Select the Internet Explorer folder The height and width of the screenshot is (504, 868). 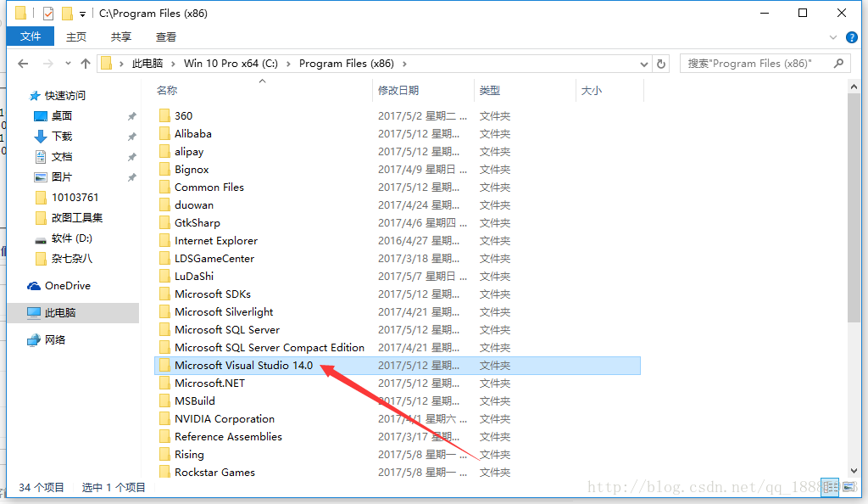pos(216,241)
